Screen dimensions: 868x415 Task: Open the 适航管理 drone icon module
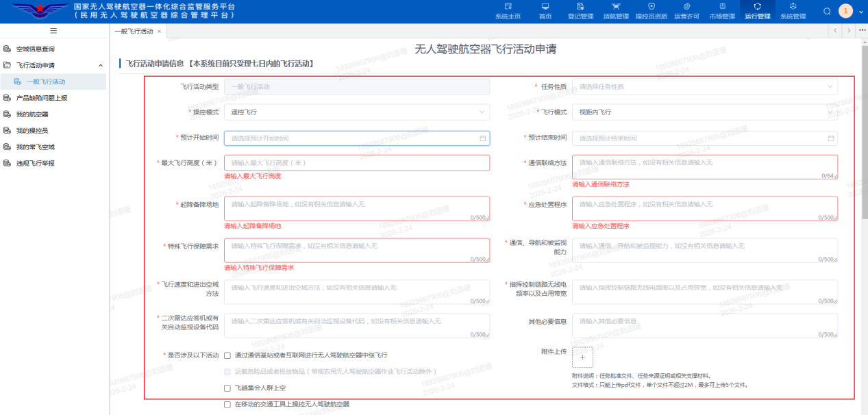click(x=616, y=12)
